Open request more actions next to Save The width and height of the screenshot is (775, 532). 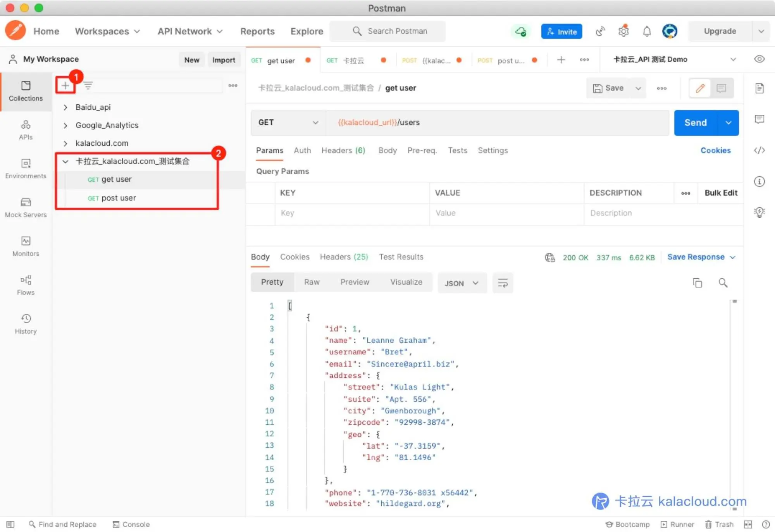click(x=661, y=88)
